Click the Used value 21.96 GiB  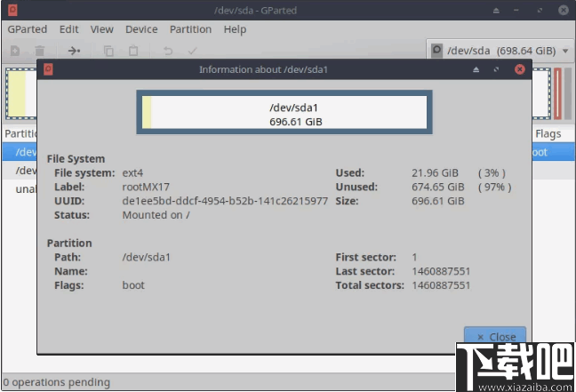point(435,173)
